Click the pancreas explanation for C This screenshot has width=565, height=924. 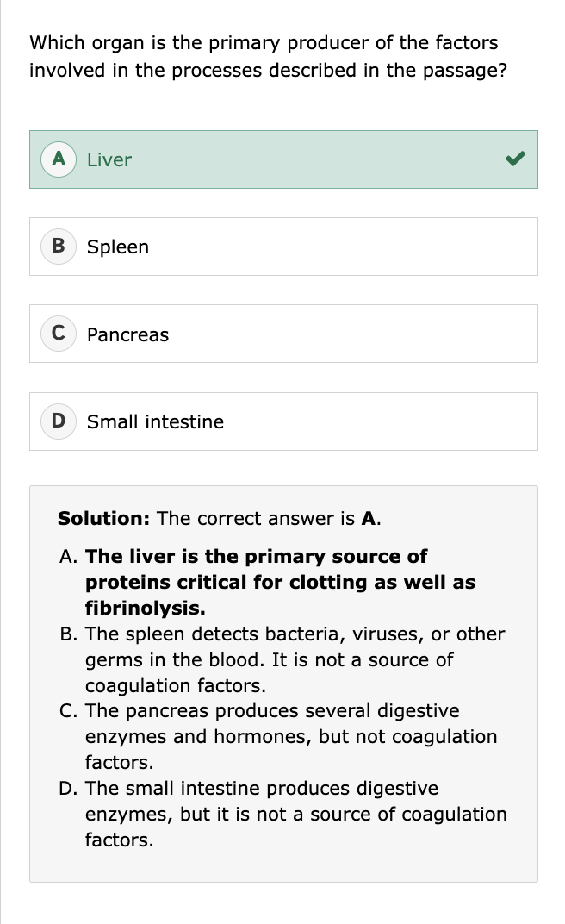click(291, 736)
